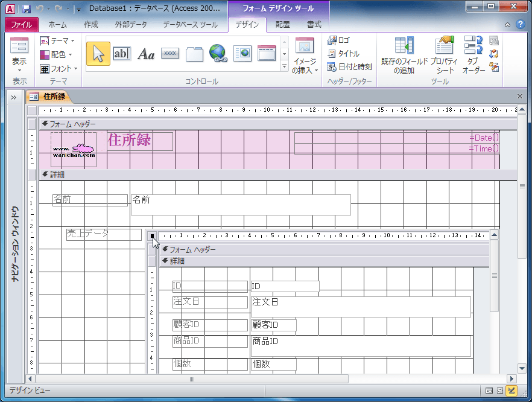
Task: Click the horizontal scrollbar thumb
Action: [x=192, y=379]
